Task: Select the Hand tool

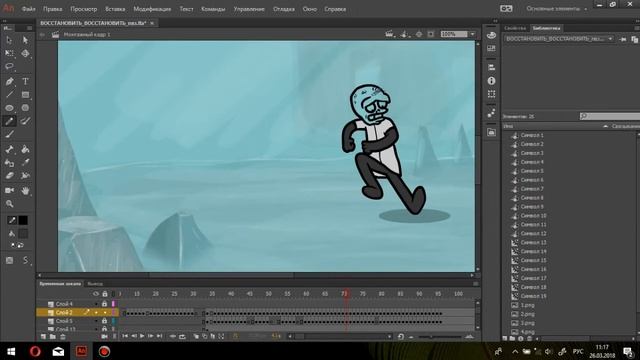Action: tap(25, 191)
